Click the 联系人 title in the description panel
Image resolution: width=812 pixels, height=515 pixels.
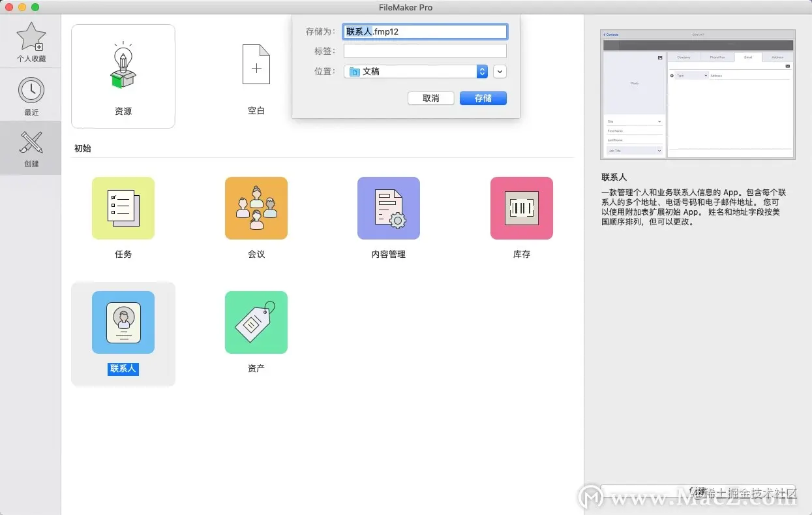pyautogui.click(x=614, y=177)
